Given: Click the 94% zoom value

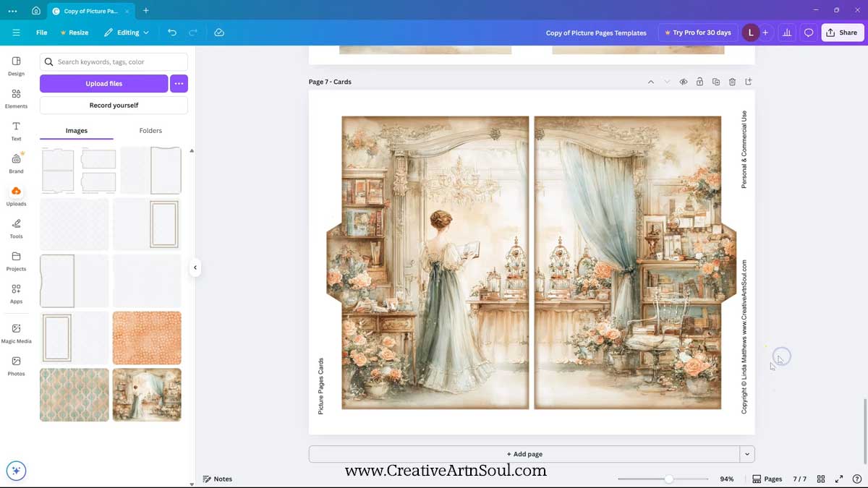Looking at the screenshot, I should pyautogui.click(x=727, y=479).
